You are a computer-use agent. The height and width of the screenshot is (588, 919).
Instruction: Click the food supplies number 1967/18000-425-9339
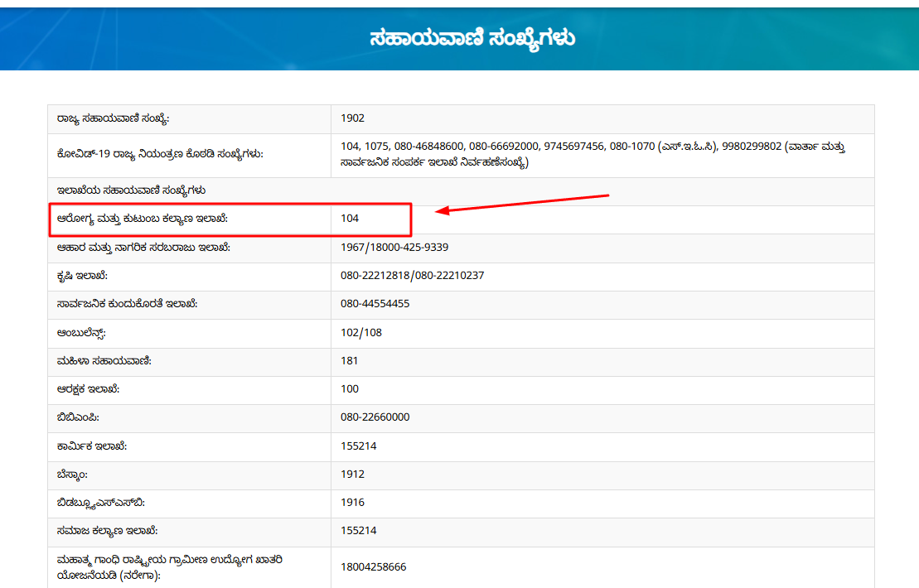point(394,248)
